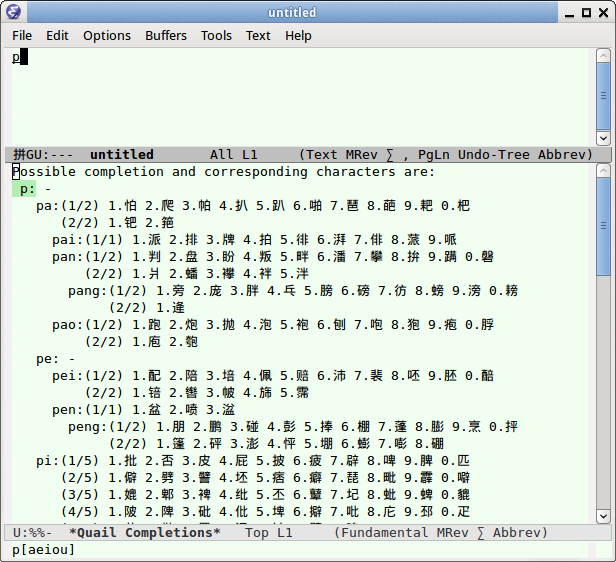Open the Options menu
This screenshot has height=562, width=616.
click(107, 35)
